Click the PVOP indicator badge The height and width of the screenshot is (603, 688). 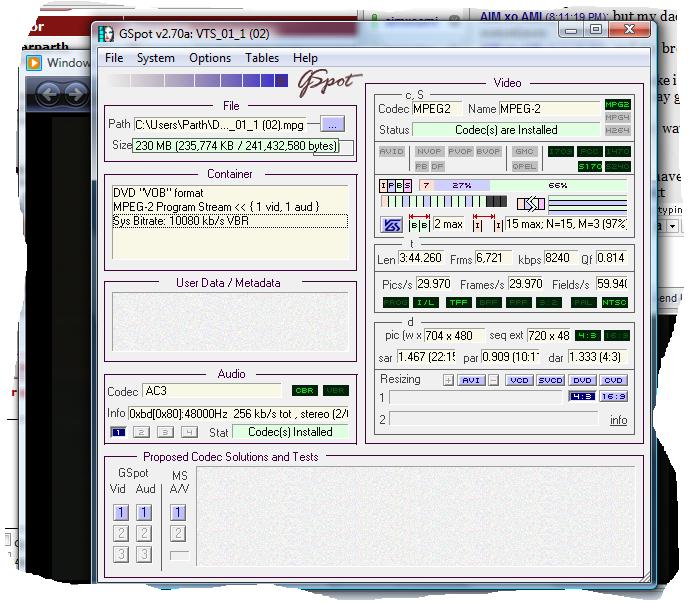460,151
